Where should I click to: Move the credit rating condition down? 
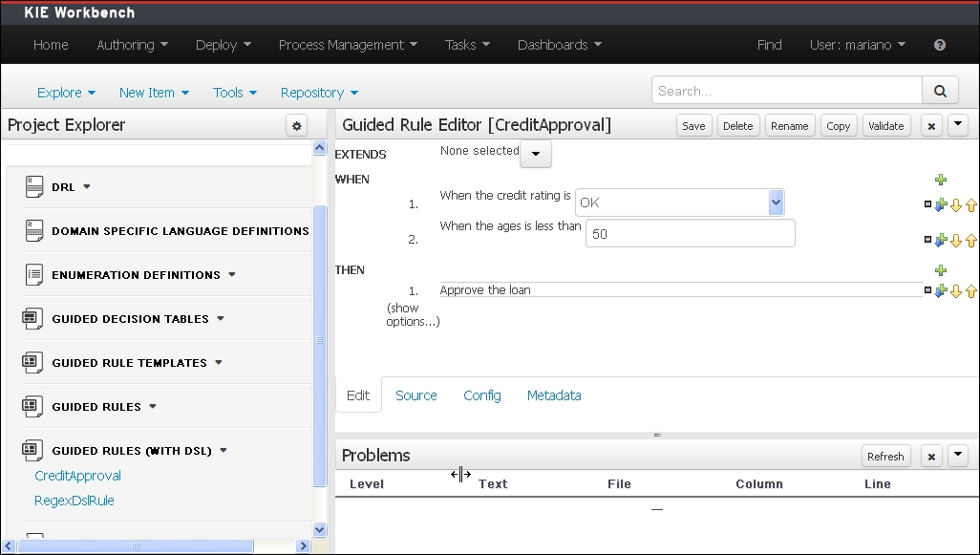pos(956,205)
